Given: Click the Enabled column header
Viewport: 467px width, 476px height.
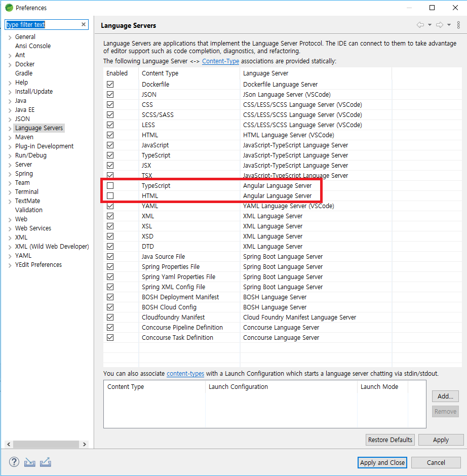Looking at the screenshot, I should (121, 73).
